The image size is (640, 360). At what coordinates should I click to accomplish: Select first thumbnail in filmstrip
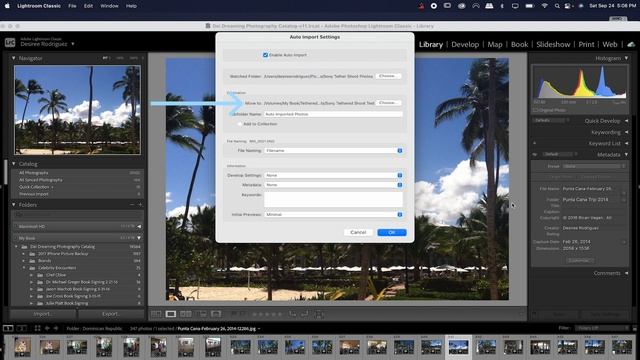[22, 347]
